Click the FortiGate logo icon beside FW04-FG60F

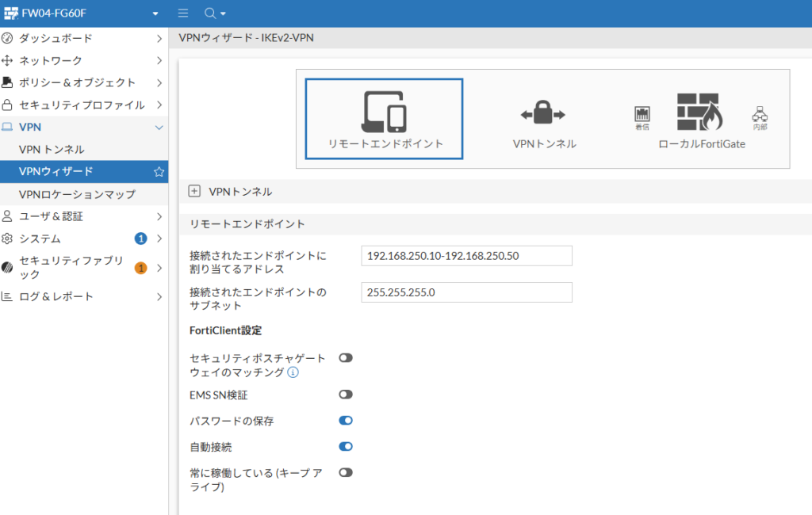[11, 13]
